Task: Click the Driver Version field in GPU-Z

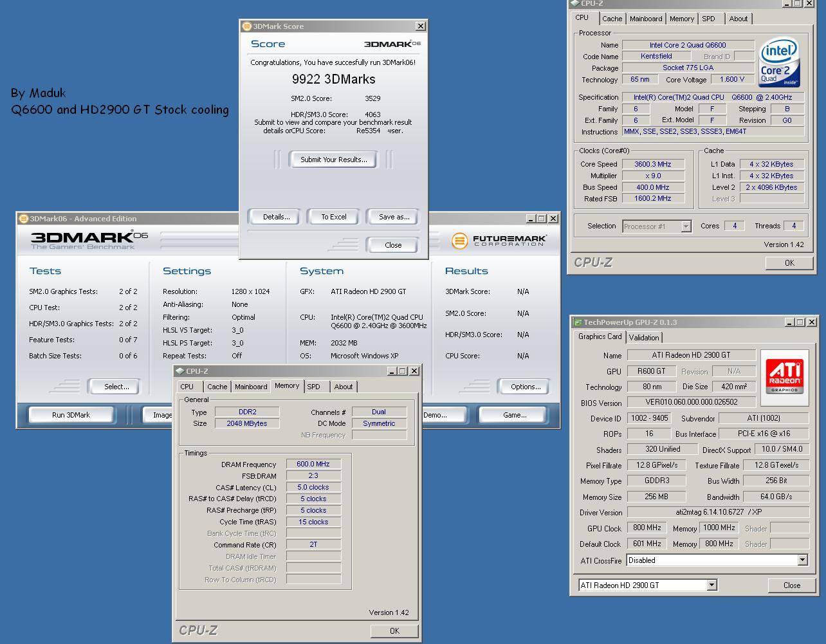Action: [718, 511]
